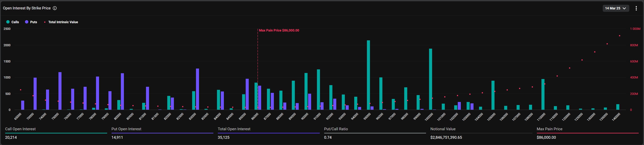The width and height of the screenshot is (644, 145).
Task: Click the tall calls bar at 95000
Action: [368, 75]
